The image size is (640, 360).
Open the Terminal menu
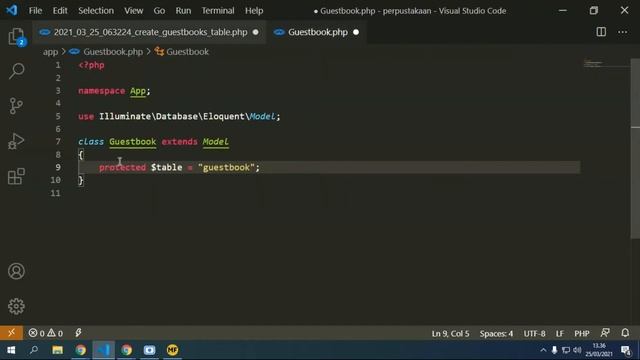[218, 11]
